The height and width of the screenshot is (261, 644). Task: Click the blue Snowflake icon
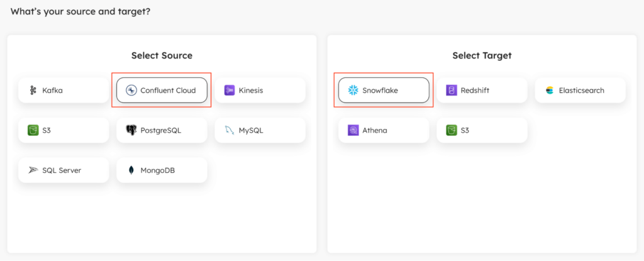(x=353, y=90)
